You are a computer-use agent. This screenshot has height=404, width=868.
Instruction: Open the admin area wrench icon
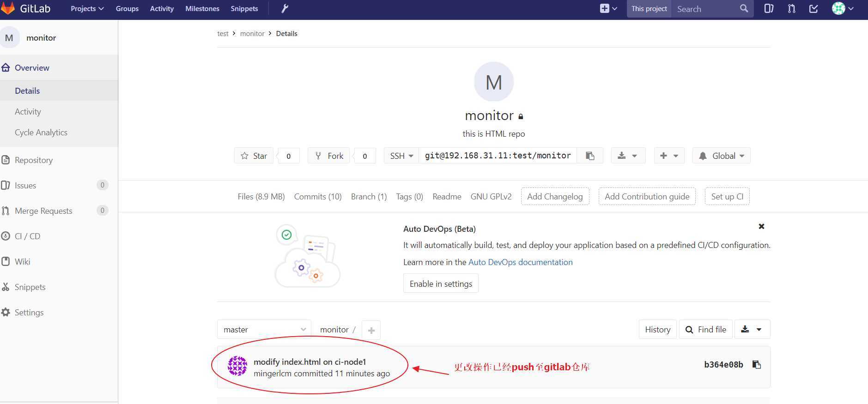click(x=285, y=8)
